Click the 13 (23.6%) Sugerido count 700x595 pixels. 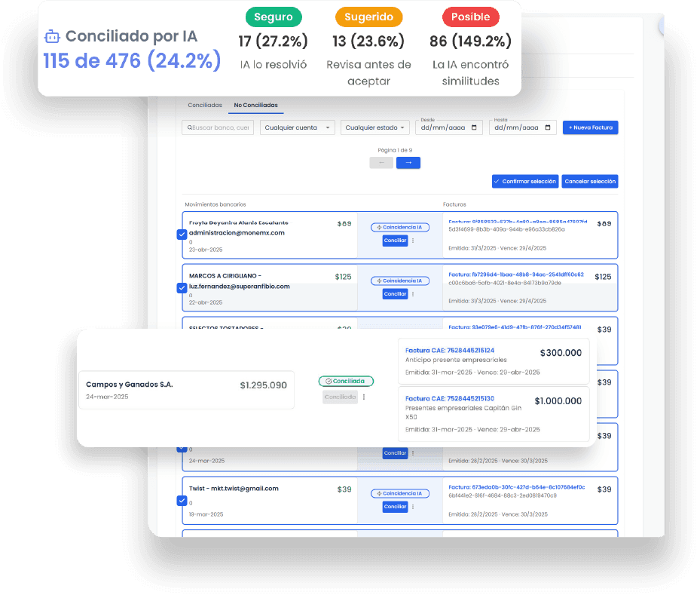pyautogui.click(x=368, y=41)
